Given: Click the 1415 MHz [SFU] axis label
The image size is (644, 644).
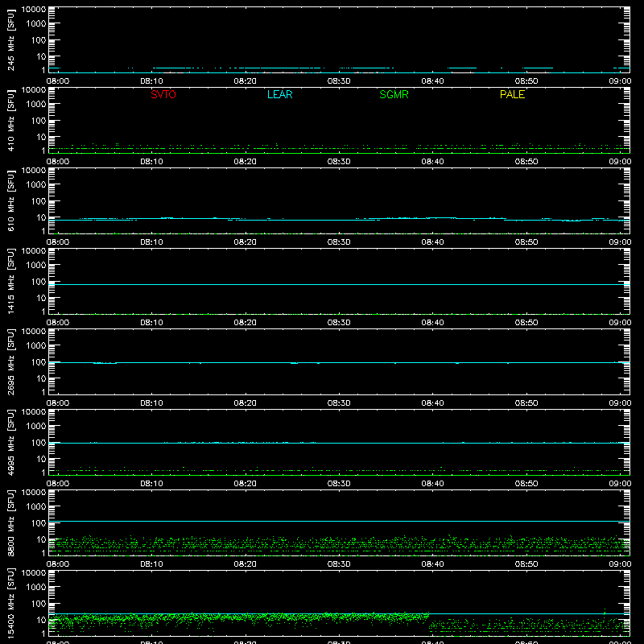Looking at the screenshot, I should tap(10, 281).
